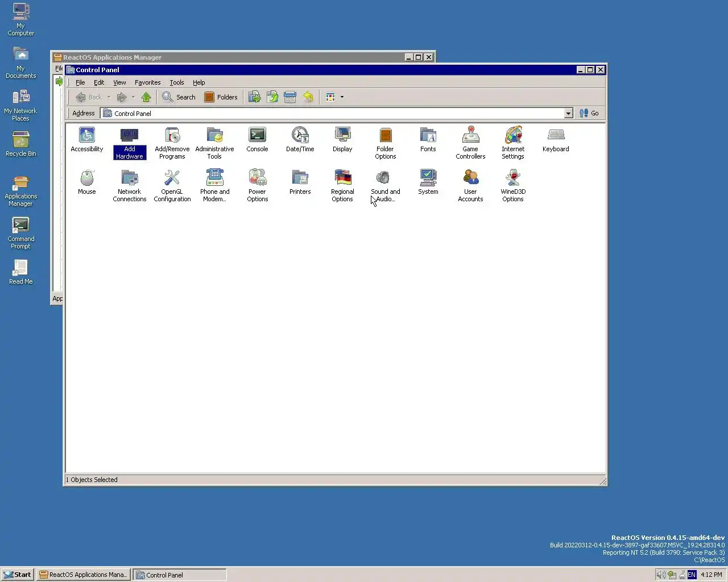Open Add/Remove Programs
The height and width of the screenshot is (582, 728).
pyautogui.click(x=172, y=143)
